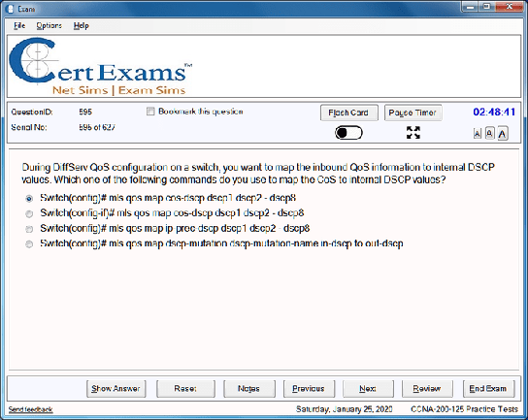
Task: Open the Options menu
Action: (49, 25)
